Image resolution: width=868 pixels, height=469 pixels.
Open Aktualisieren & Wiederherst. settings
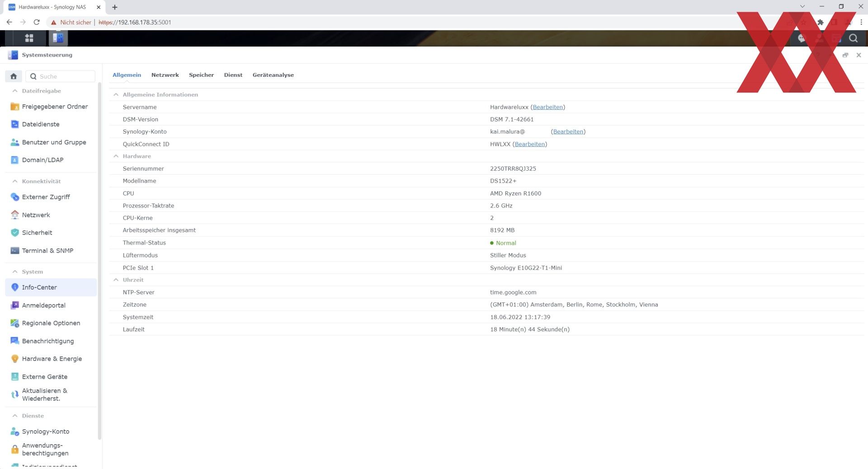(x=51, y=394)
